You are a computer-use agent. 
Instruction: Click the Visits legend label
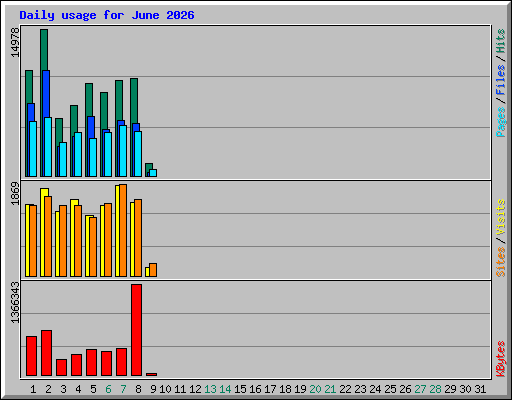tap(501, 217)
